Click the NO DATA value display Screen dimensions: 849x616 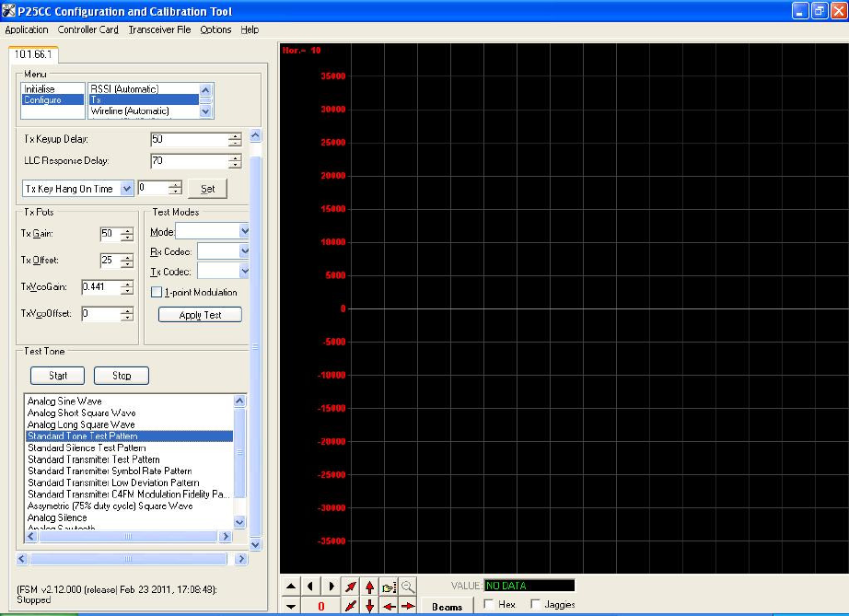click(529, 586)
